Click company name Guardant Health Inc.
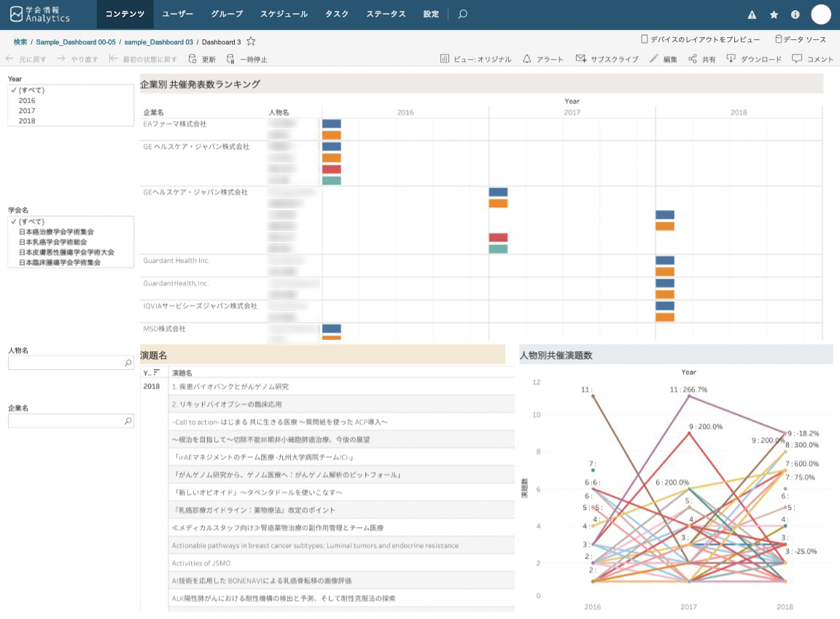The height and width of the screenshot is (619, 840). (x=176, y=261)
